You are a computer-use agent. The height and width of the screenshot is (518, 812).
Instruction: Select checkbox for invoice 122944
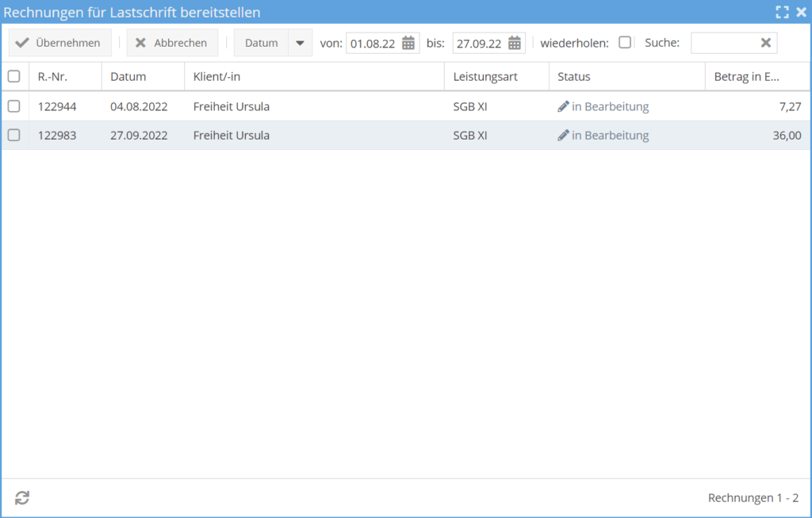pos(13,106)
